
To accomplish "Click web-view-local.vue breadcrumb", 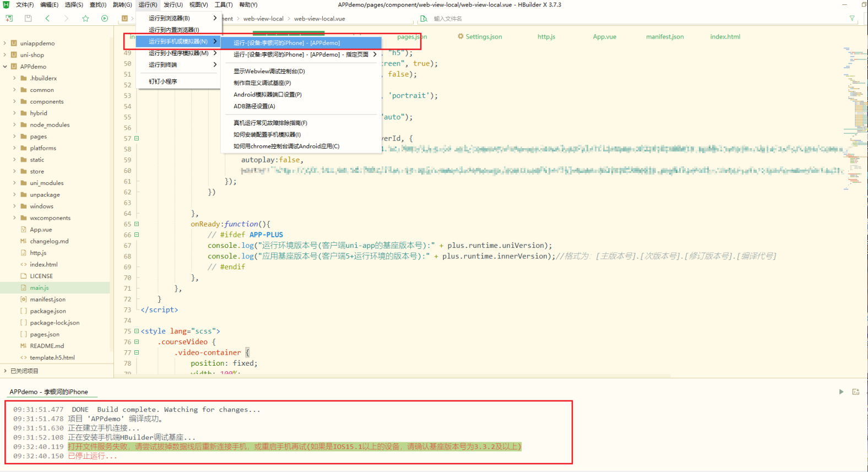I will pyautogui.click(x=319, y=19).
